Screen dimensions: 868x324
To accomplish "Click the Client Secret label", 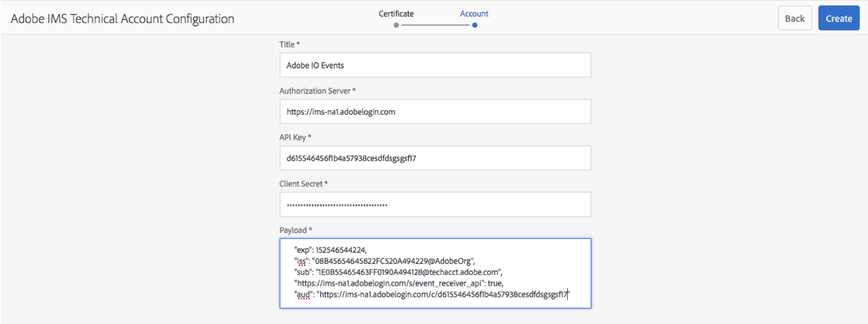I will coord(303,184).
